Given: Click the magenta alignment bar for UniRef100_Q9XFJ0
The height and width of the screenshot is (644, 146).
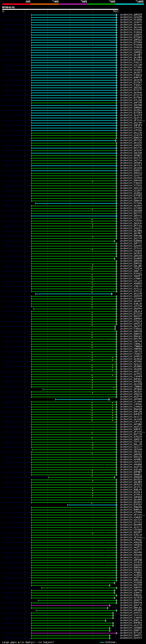Looking at the screenshot, I should (71, 605).
